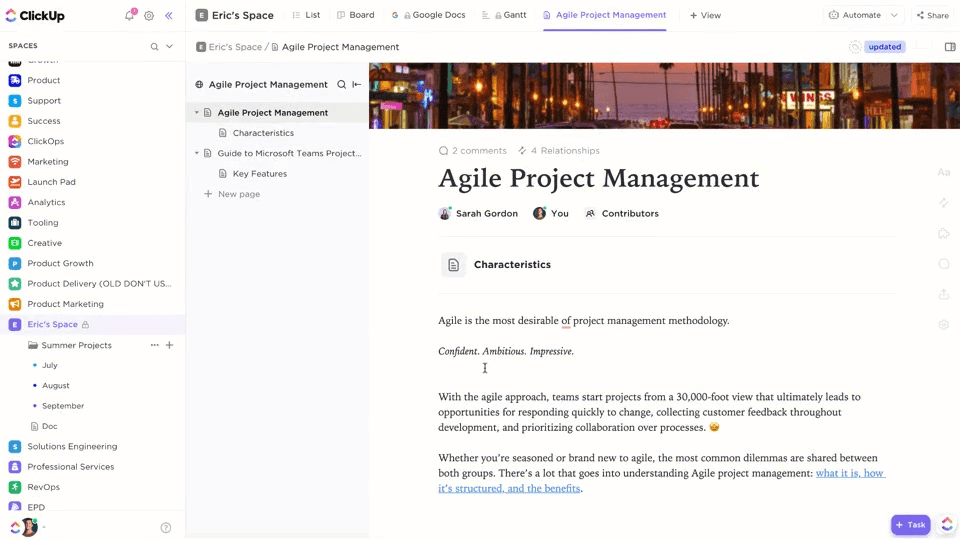This screenshot has width=960, height=540.
Task: Open Solutions Engineering space
Action: coord(72,446)
